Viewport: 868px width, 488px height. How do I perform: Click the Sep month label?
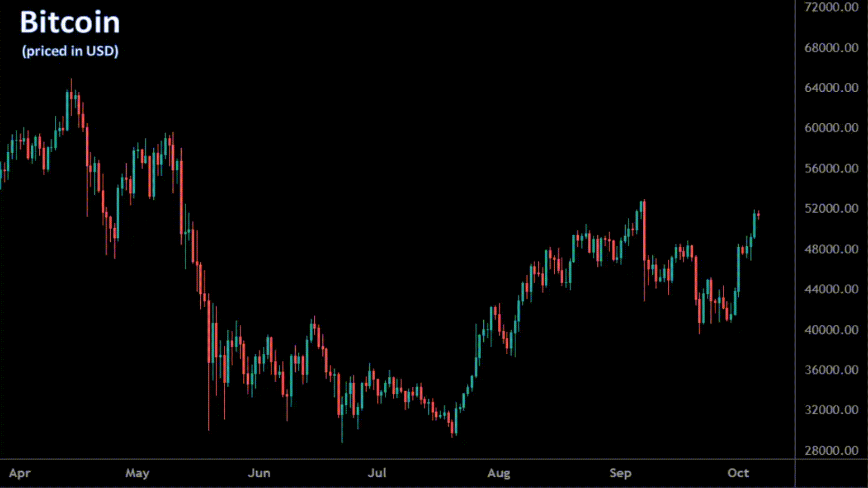tap(620, 474)
